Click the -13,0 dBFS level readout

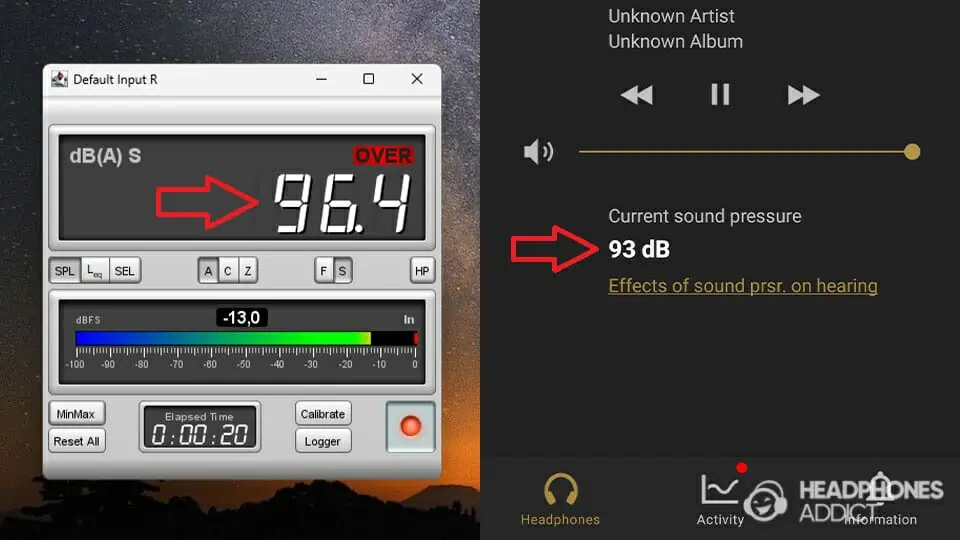241,318
